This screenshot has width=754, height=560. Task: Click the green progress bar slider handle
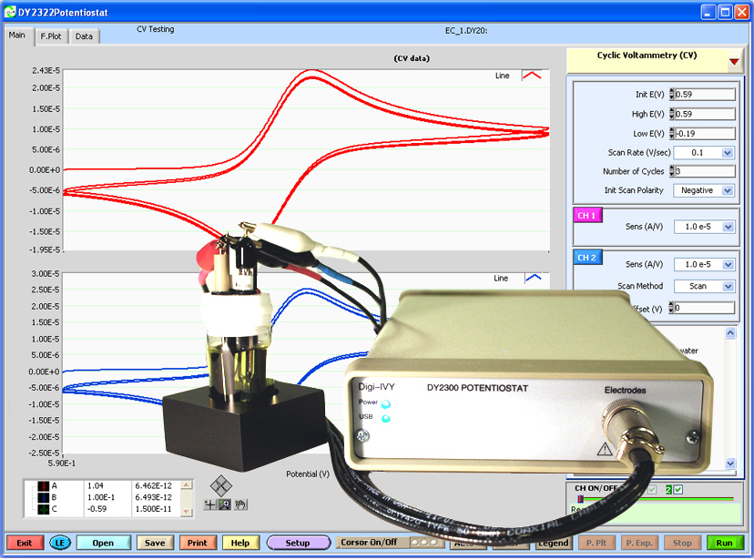click(581, 499)
